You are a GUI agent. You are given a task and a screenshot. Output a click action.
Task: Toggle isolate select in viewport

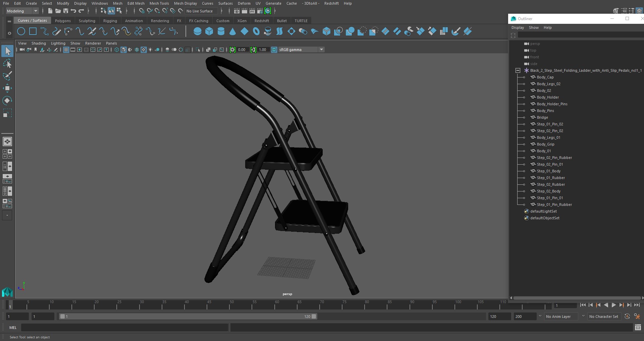coord(198,50)
